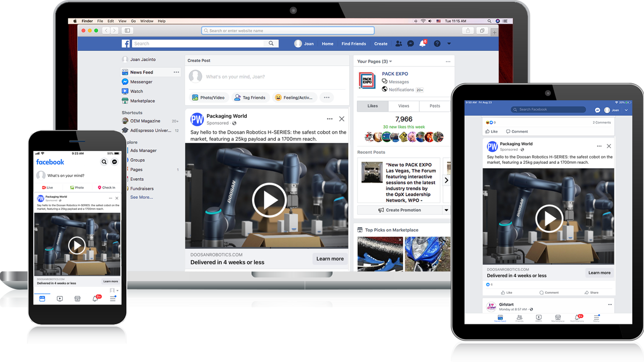Image resolution: width=644 pixels, height=362 pixels.
Task: Play the Doosan video on the phone
Action: (x=77, y=246)
